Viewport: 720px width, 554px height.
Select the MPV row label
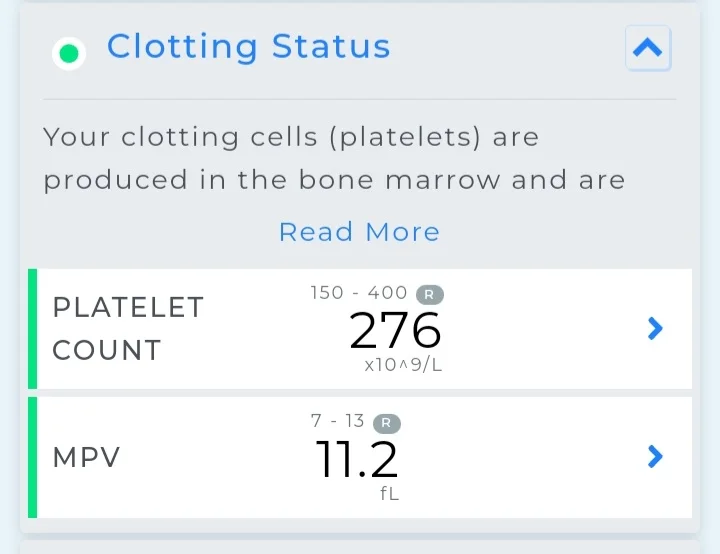86,458
